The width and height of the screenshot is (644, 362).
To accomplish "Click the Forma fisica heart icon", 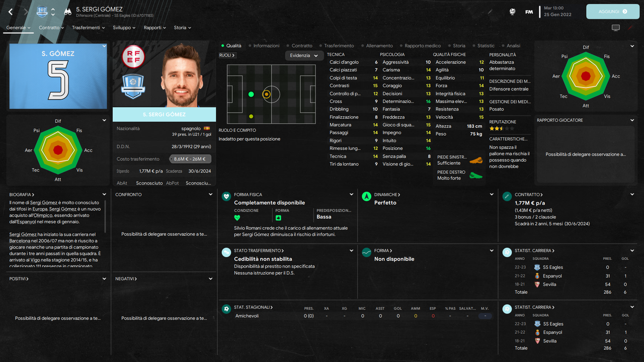I will (x=226, y=196).
